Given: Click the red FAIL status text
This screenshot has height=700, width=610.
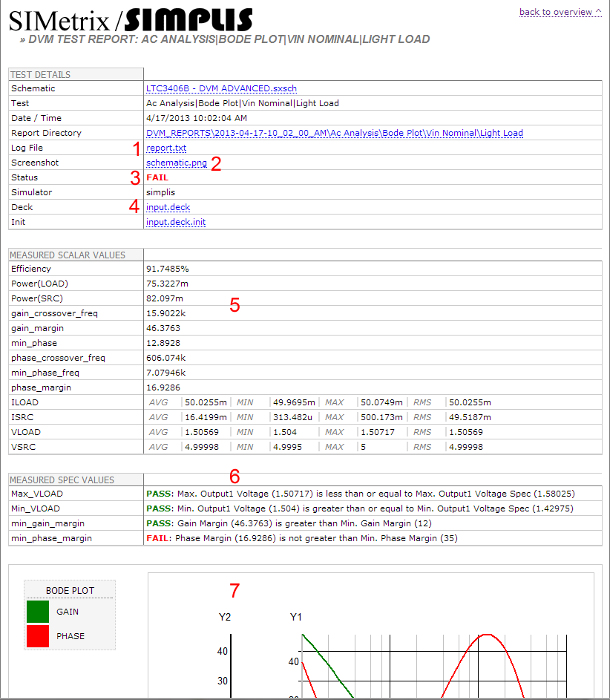Looking at the screenshot, I should tap(157, 177).
